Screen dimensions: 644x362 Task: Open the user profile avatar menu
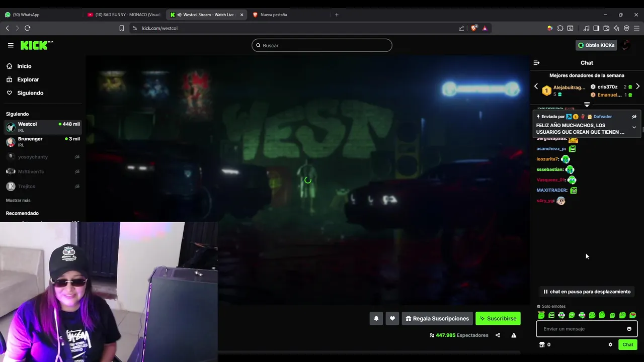pyautogui.click(x=626, y=45)
